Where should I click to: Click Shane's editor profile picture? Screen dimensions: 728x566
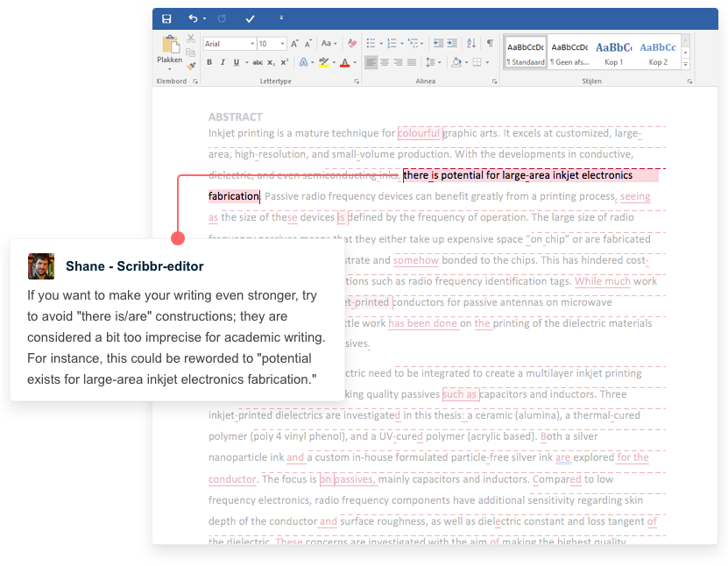point(40,265)
